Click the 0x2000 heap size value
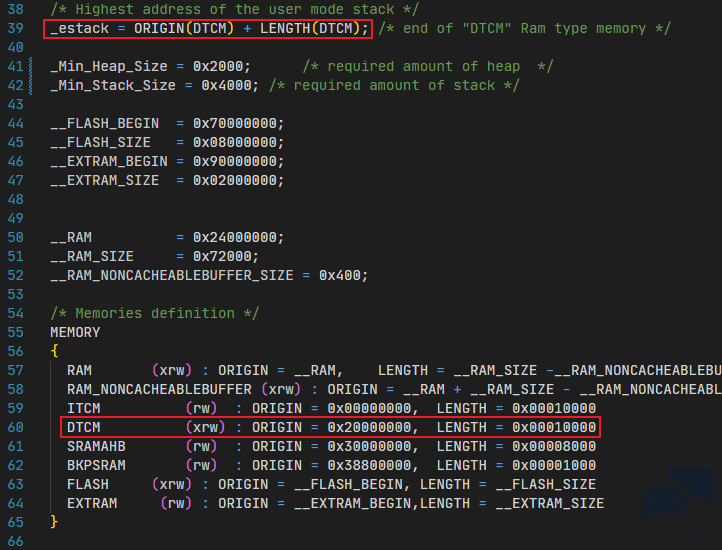The image size is (722, 550). pos(218,66)
